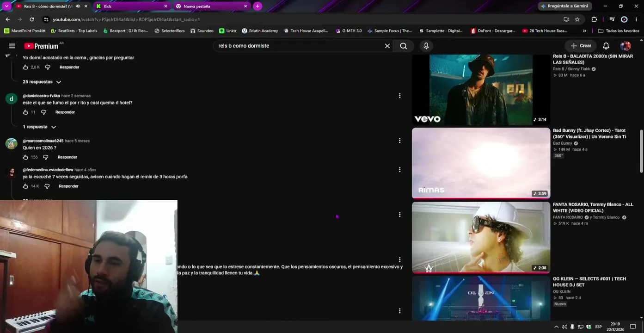Like the comment by @danielcastro-fv4ku
Image resolution: width=644 pixels, height=333 pixels.
click(x=25, y=112)
